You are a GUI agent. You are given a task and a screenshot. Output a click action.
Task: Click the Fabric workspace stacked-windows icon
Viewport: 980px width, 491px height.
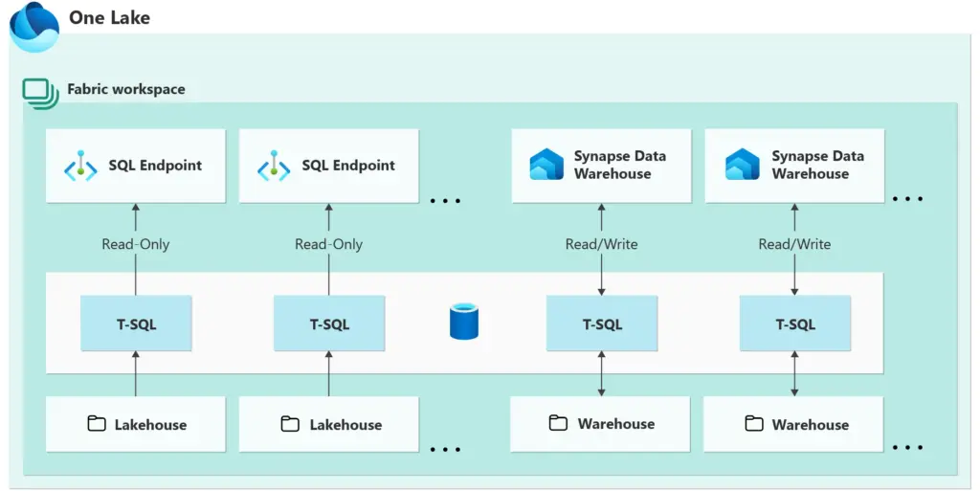(40, 93)
